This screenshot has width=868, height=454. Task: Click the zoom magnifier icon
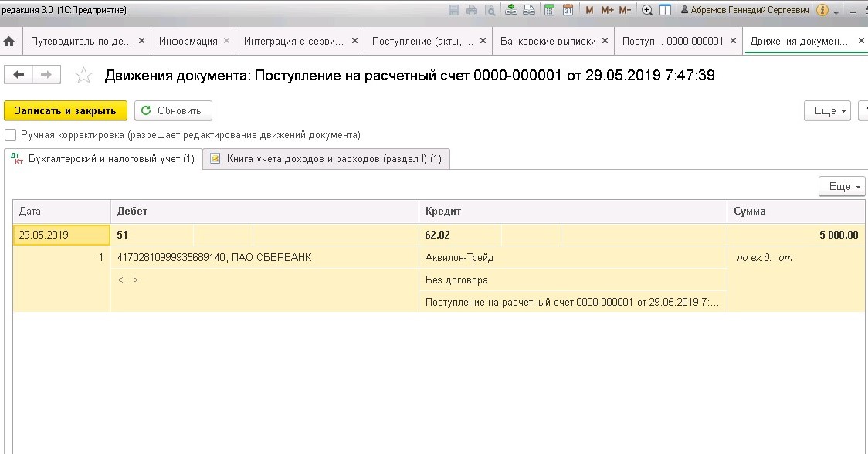[x=647, y=10]
